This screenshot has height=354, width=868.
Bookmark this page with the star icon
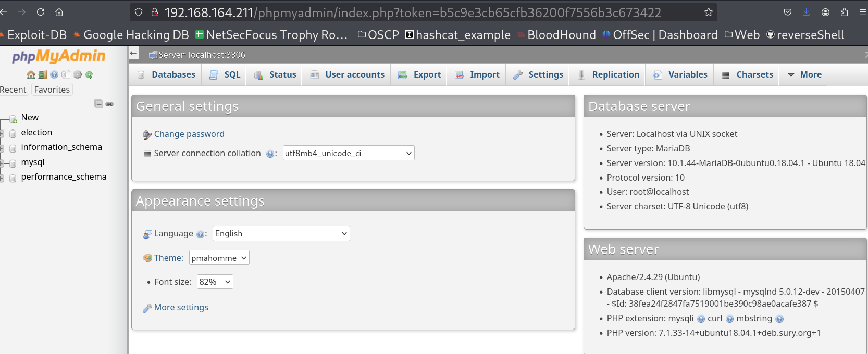[x=708, y=12]
